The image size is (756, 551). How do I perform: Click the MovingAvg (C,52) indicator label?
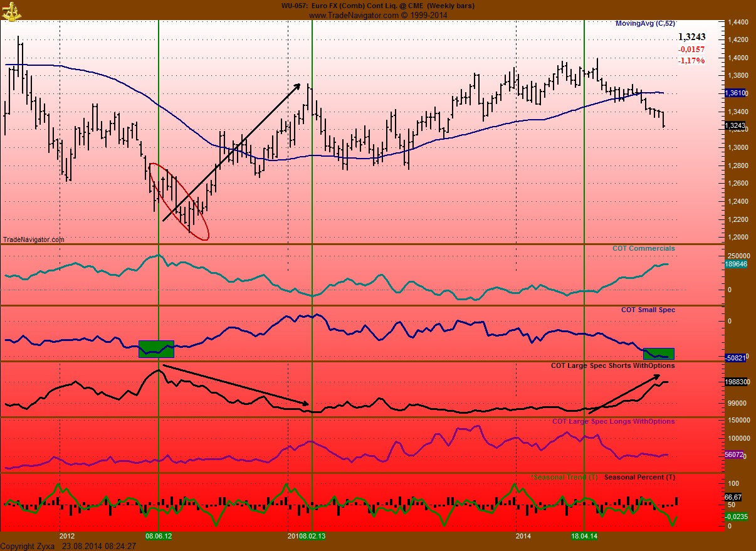pyautogui.click(x=645, y=23)
